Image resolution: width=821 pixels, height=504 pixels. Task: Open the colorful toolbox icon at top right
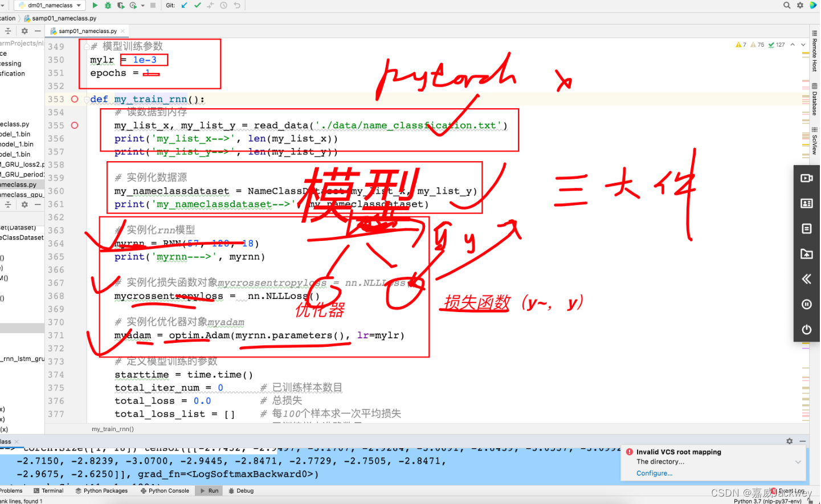[813, 5]
